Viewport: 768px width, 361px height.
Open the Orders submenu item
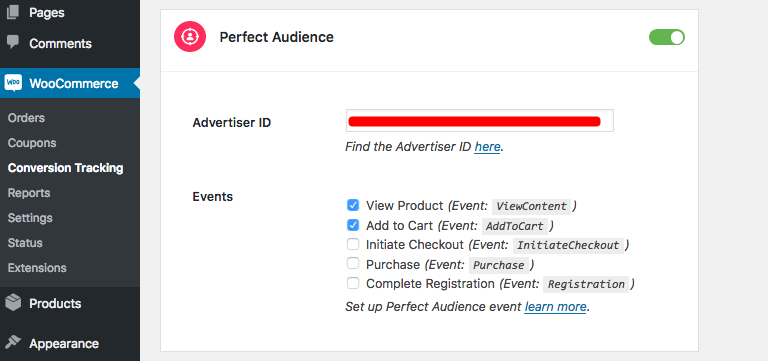(26, 118)
